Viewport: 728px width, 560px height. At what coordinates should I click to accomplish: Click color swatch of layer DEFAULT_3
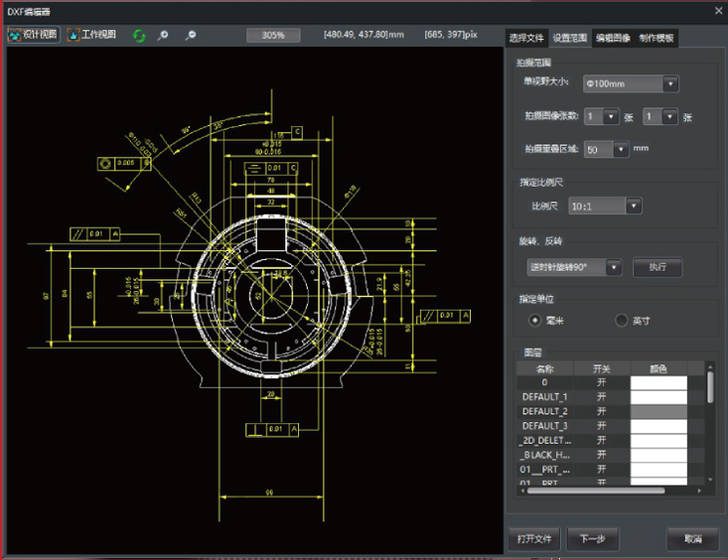(x=659, y=426)
